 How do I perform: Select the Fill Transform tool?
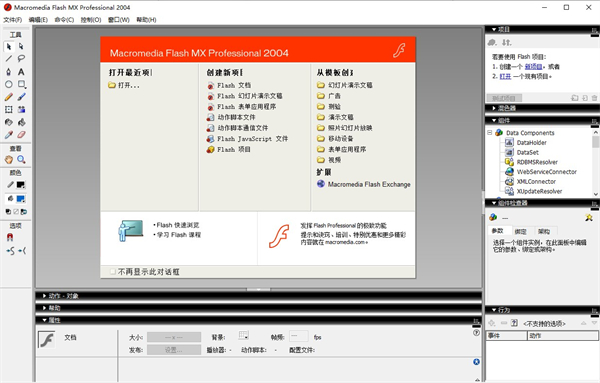coord(21,109)
